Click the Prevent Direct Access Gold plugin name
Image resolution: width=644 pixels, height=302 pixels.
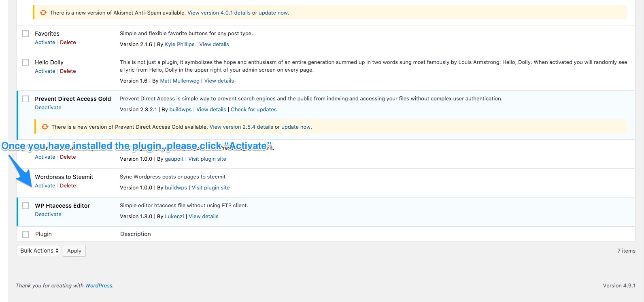(73, 99)
